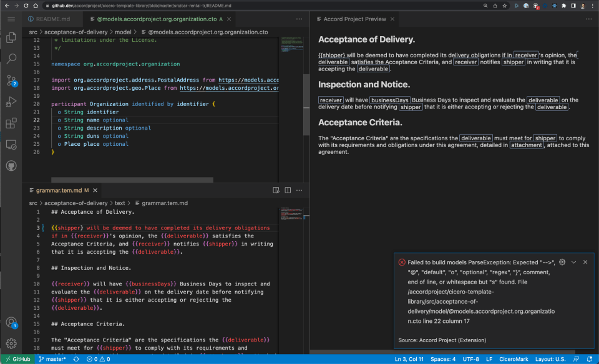Viewport: 599px width, 364px height.
Task: Open feedback icon in status bar
Action: 576,359
